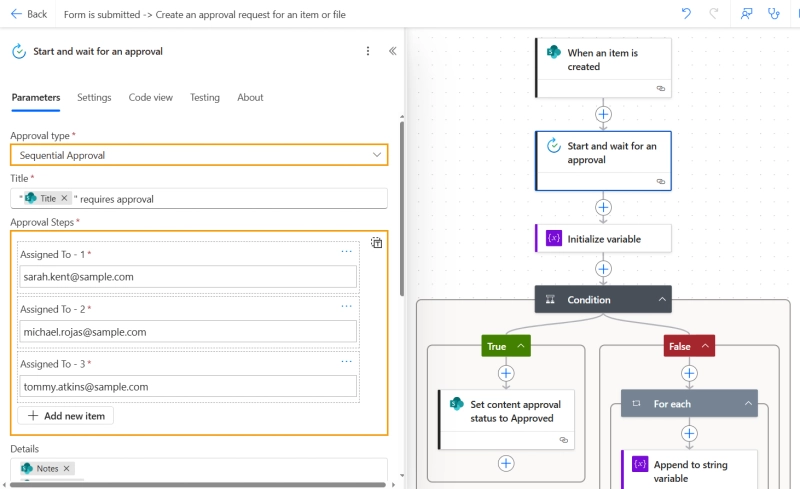Collapse the Condition block
Viewport: 800px width, 489px height.
pyautogui.click(x=661, y=299)
